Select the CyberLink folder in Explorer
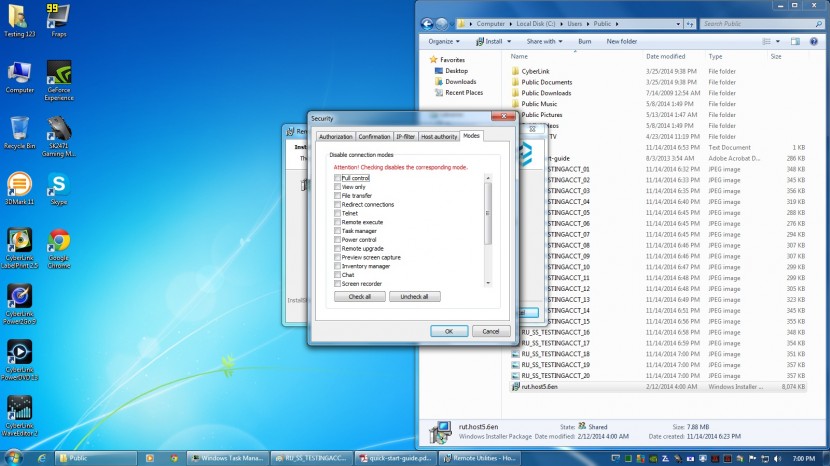Screen dimensions: 830x466 535,71
